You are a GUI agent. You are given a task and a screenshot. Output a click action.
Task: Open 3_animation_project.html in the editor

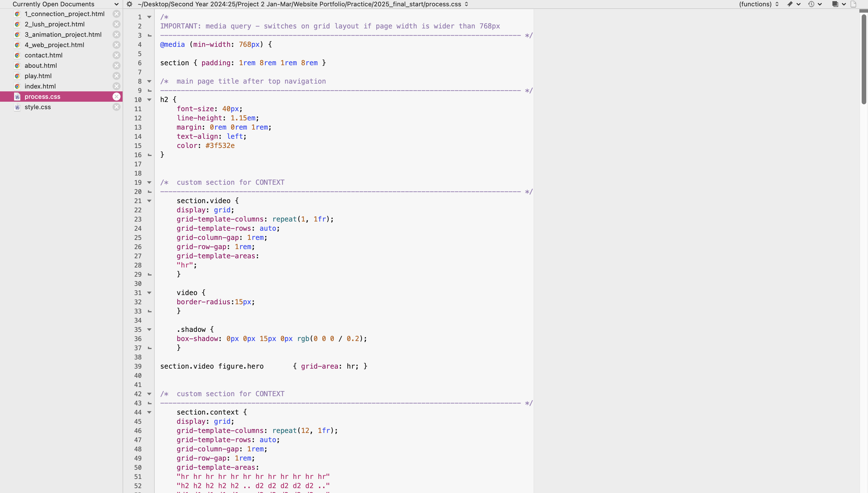(63, 34)
